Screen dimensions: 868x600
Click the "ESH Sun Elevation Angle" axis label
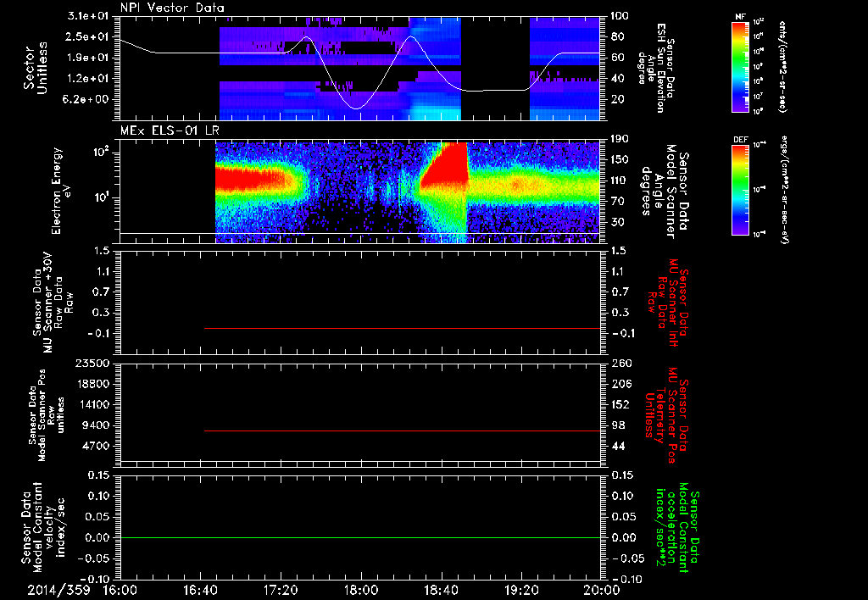pos(655,68)
